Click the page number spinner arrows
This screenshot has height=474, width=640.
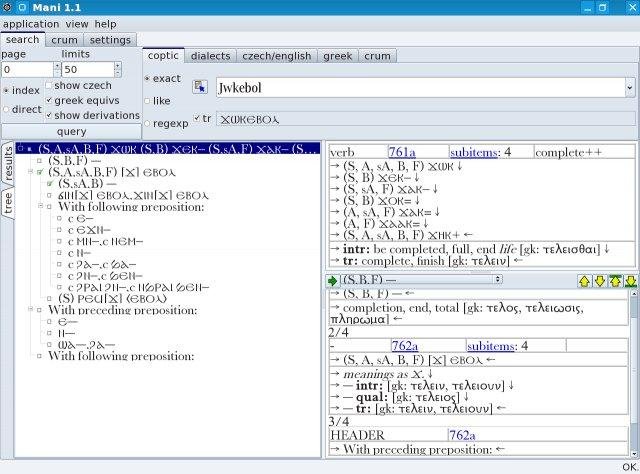pos(57,69)
